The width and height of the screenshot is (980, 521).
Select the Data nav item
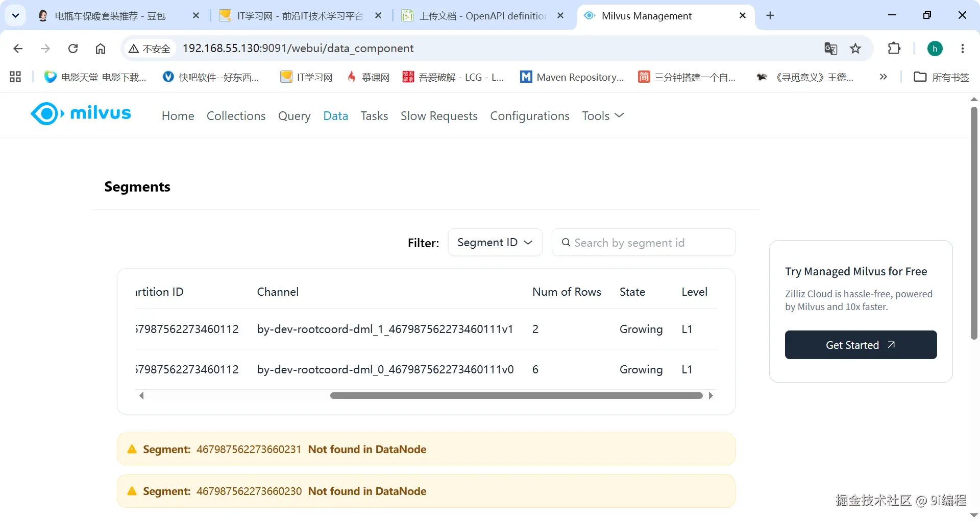[x=335, y=116]
